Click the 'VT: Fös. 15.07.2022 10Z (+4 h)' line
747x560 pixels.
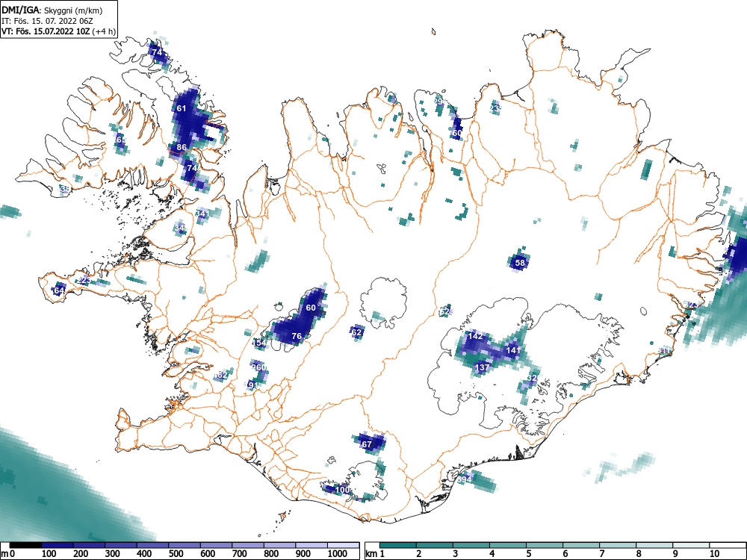click(58, 31)
